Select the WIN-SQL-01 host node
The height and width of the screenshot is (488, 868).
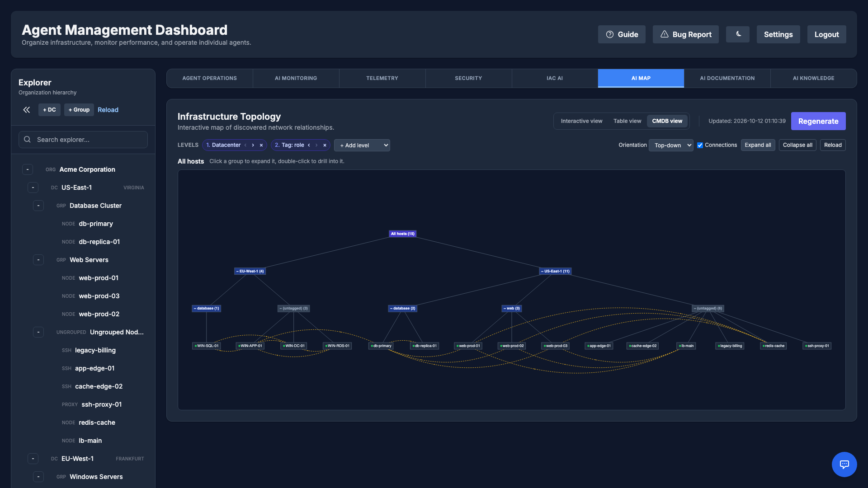coord(206,346)
